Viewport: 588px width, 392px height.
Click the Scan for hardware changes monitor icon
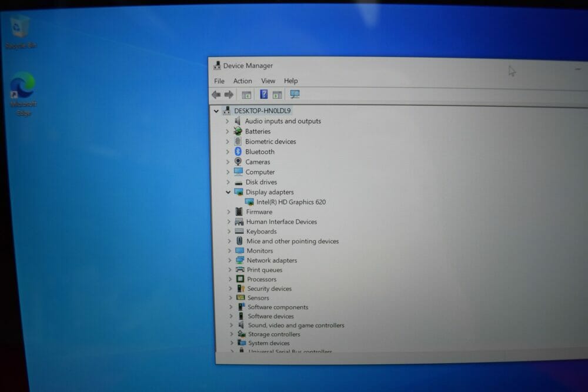295,95
